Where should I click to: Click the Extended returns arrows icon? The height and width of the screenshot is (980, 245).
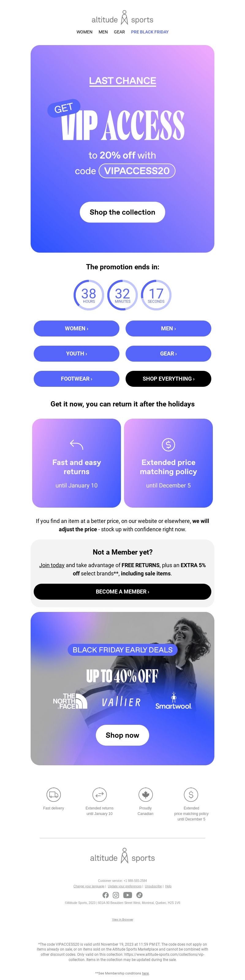[100, 794]
